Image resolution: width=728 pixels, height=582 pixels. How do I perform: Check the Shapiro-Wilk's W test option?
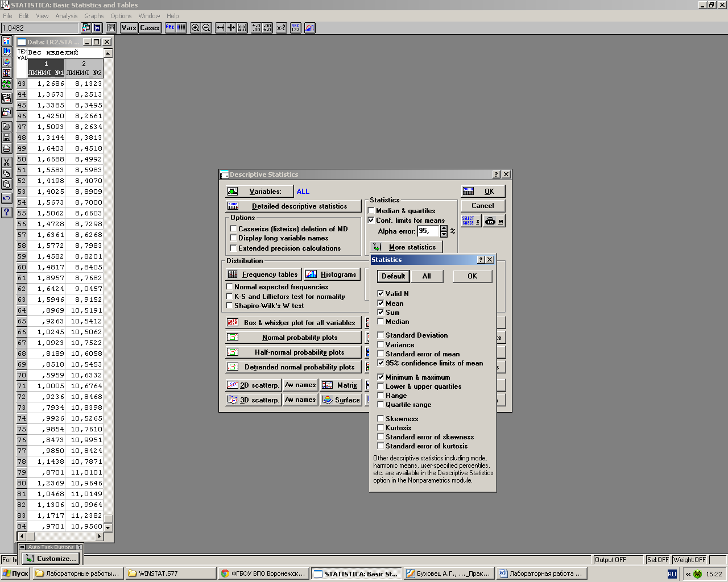pyautogui.click(x=229, y=306)
